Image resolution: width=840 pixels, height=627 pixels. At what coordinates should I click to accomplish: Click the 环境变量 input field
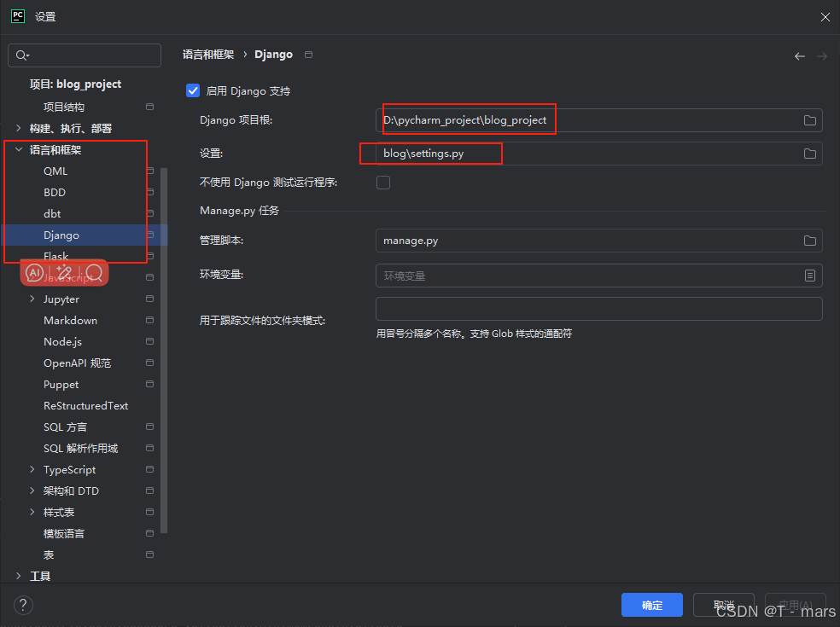tap(599, 276)
